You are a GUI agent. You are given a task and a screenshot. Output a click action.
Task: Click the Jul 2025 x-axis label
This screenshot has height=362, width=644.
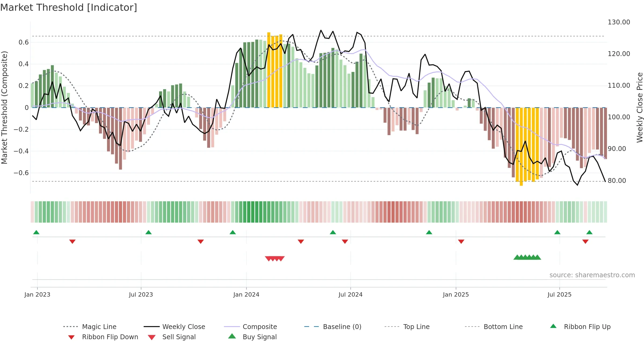559,295
